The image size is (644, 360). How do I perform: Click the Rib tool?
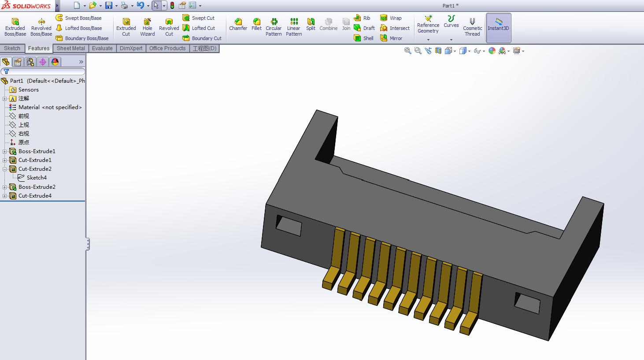click(x=362, y=18)
